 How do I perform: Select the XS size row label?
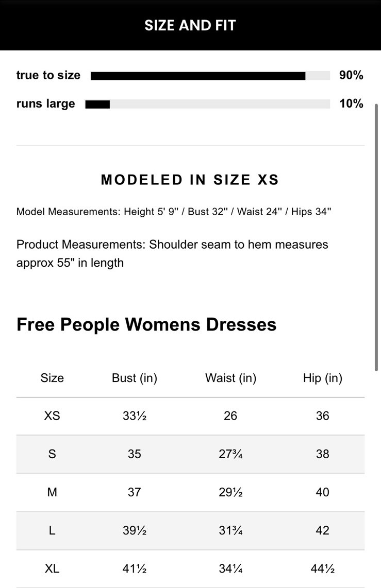(x=52, y=416)
